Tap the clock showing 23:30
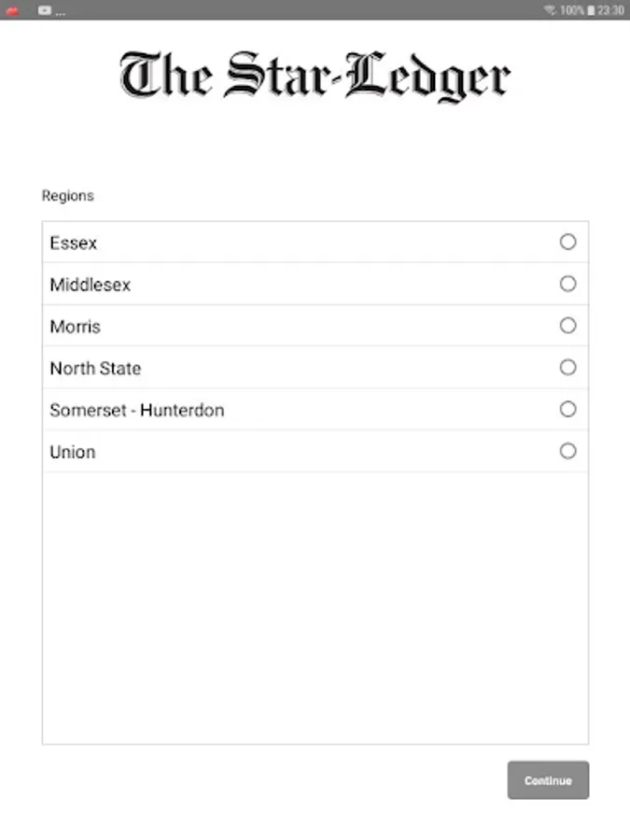The height and width of the screenshot is (840, 630). click(610, 10)
